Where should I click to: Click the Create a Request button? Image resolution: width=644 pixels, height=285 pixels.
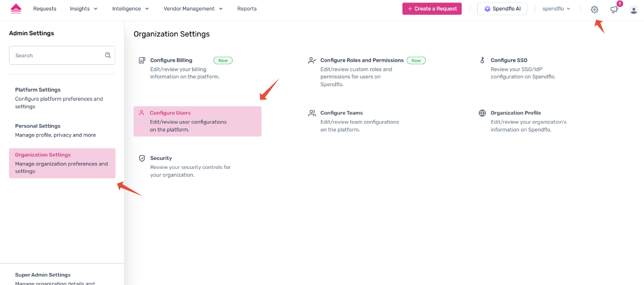pos(432,8)
